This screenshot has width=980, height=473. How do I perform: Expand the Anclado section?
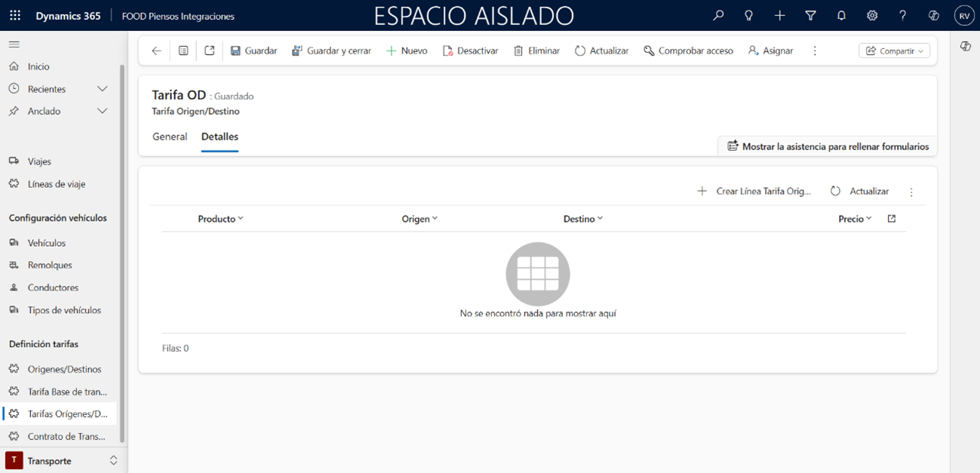click(x=102, y=111)
